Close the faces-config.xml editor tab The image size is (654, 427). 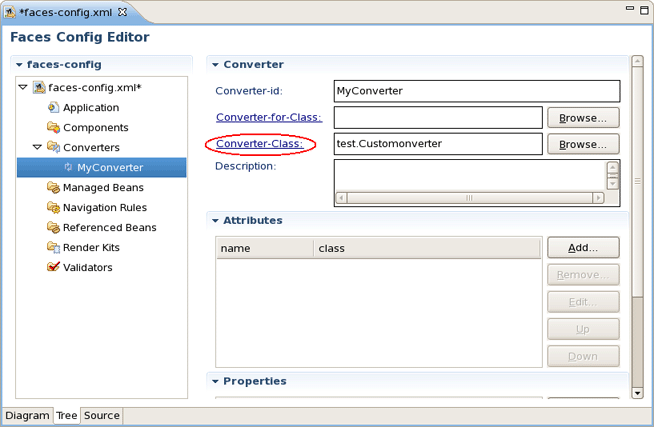(122, 12)
